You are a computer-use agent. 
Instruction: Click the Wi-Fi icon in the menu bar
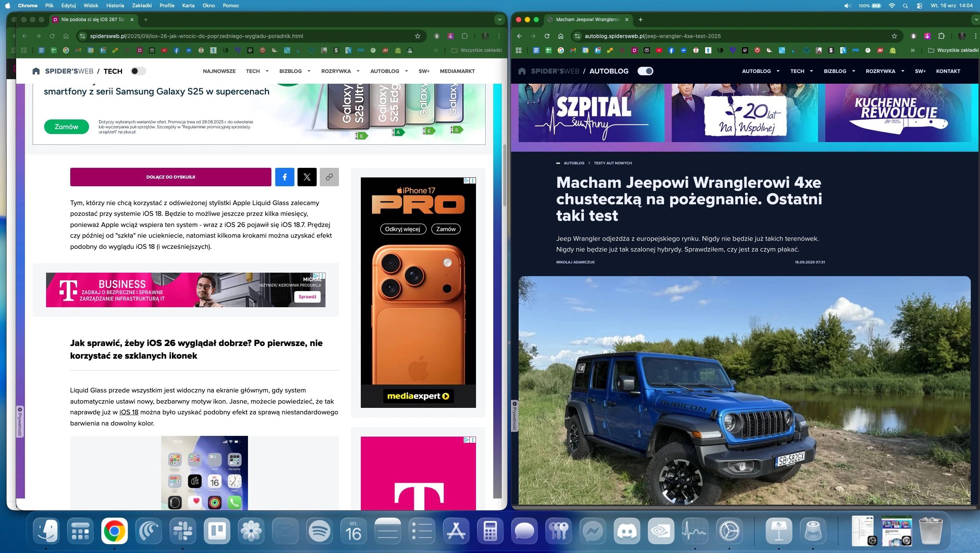pyautogui.click(x=892, y=6)
